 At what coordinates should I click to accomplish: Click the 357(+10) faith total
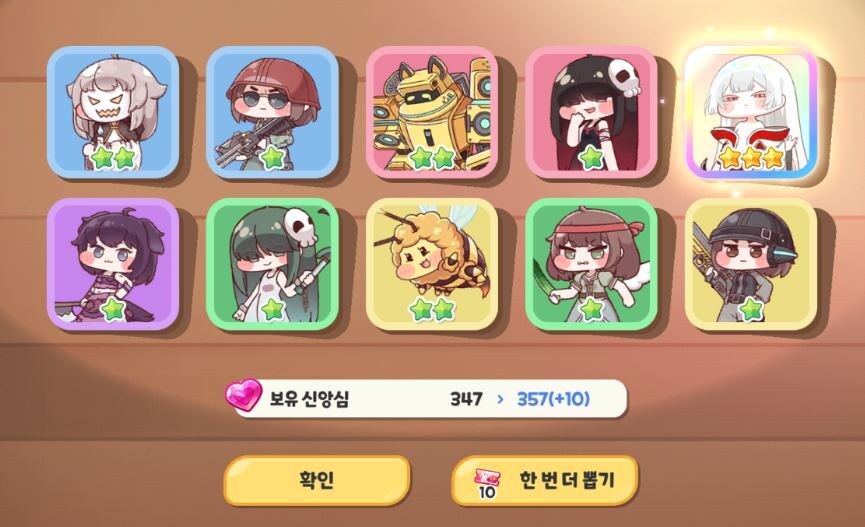[553, 398]
